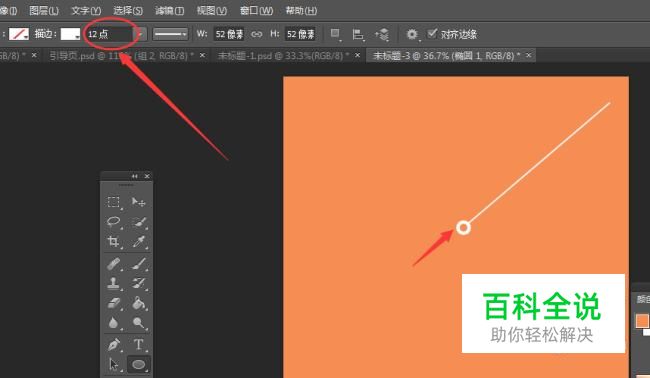Open the 视图(V) menu
This screenshot has width=650, height=378.
(x=211, y=10)
